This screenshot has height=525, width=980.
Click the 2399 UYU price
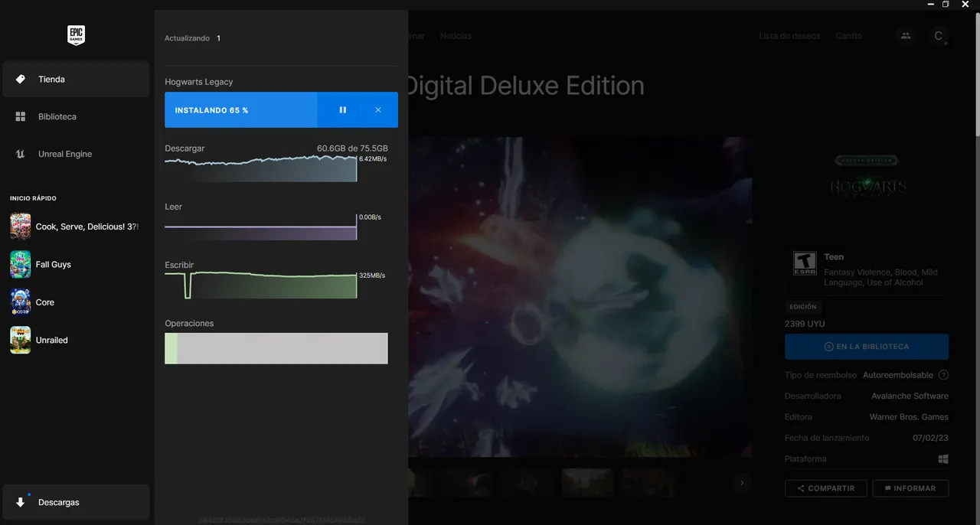[x=805, y=324]
